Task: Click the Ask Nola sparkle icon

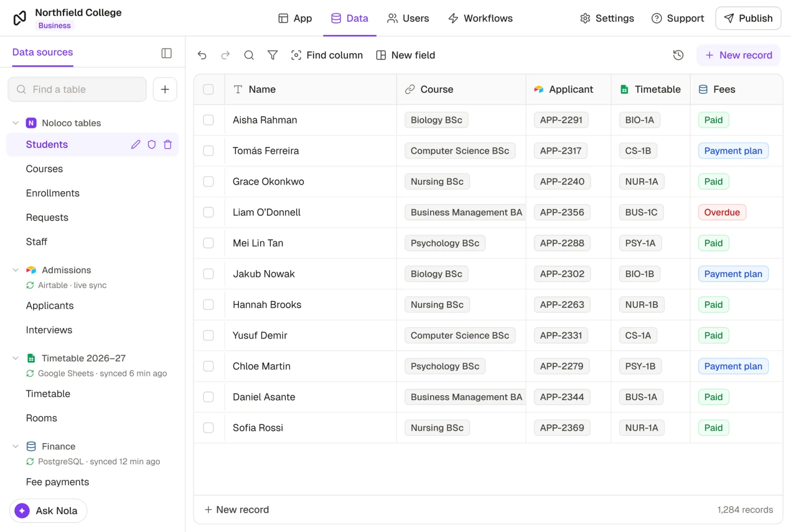Action: click(22, 511)
